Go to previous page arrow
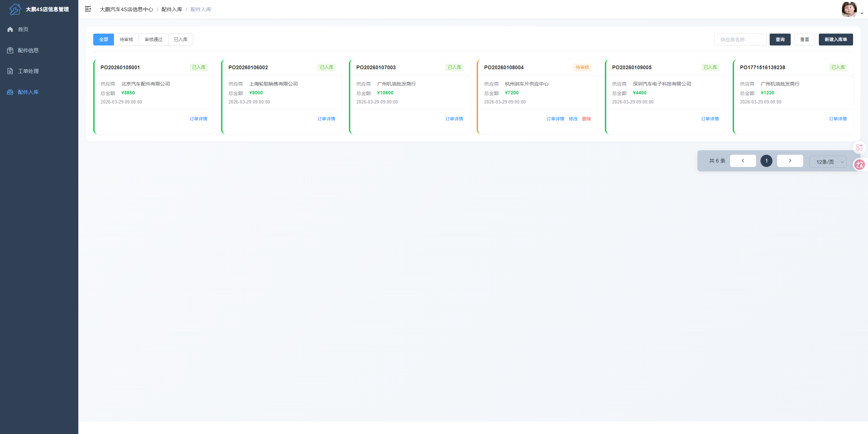Screen dimensions: 868x434 pos(743,161)
